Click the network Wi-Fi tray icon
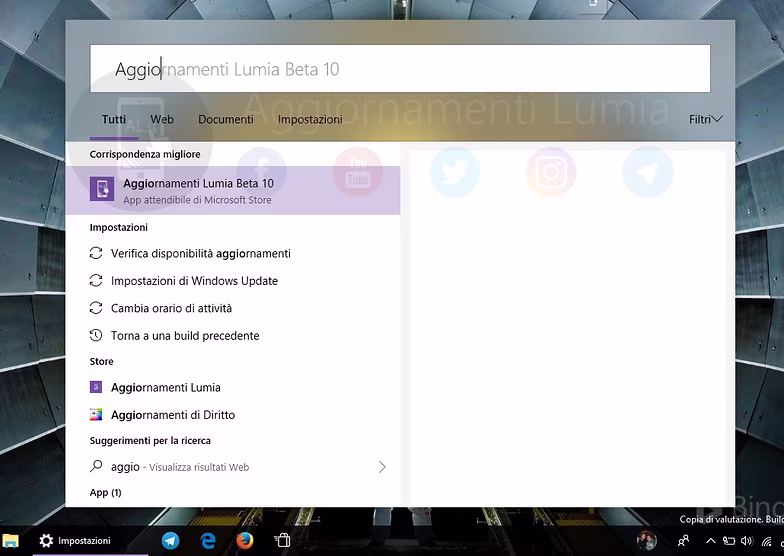The image size is (784, 556). coord(766,541)
